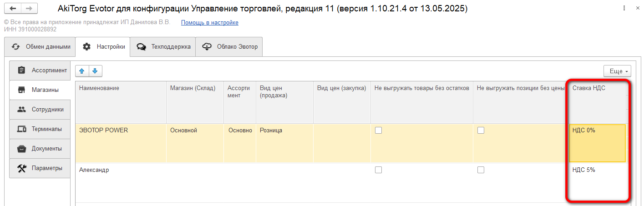This screenshot has width=644, height=206.
Task: Go back with the left arrow button
Action: [12, 9]
